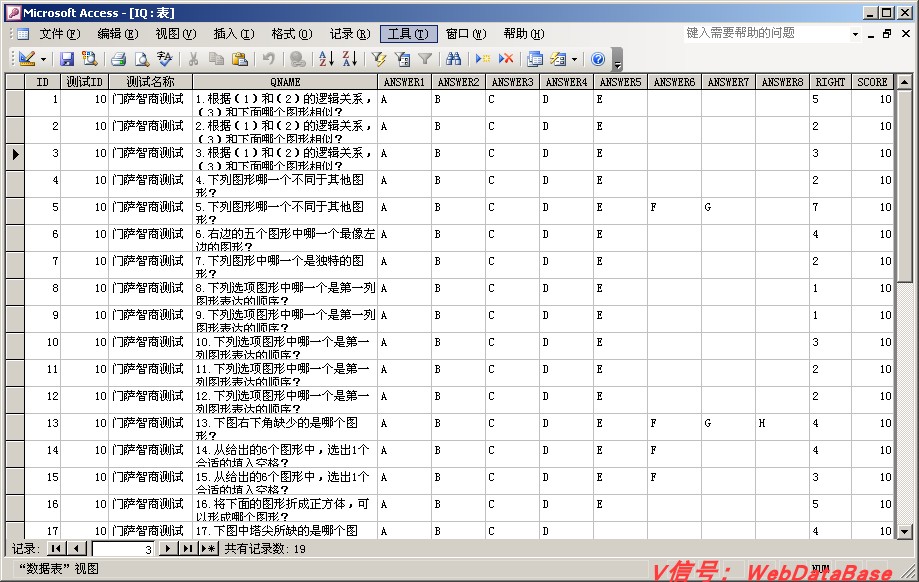The width and height of the screenshot is (919, 582).
Task: Run the Spelling check icon
Action: pos(165,59)
